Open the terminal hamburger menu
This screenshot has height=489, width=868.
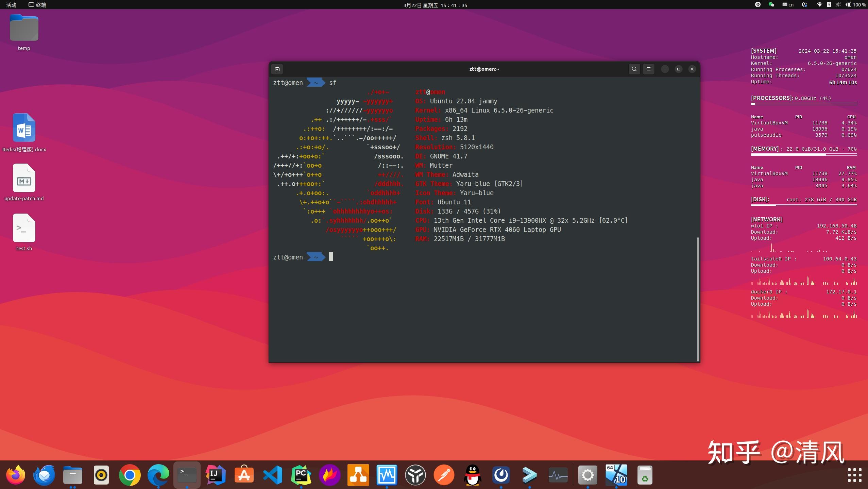click(648, 69)
